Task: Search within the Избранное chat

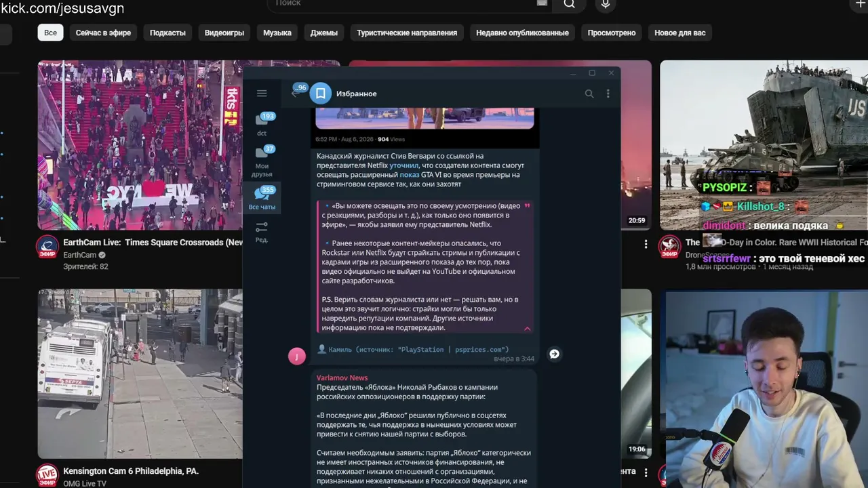Action: 589,94
